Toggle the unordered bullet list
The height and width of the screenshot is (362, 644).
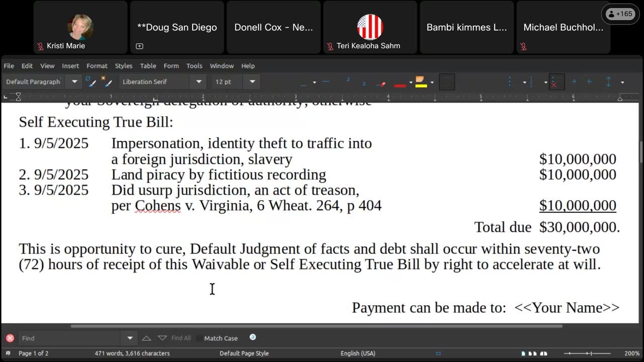510,82
